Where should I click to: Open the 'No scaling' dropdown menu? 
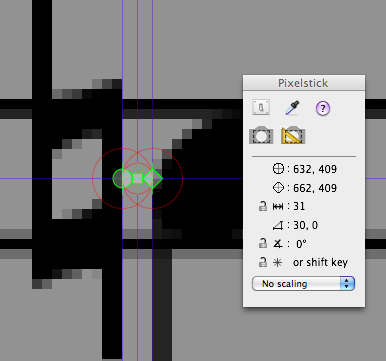click(x=303, y=284)
